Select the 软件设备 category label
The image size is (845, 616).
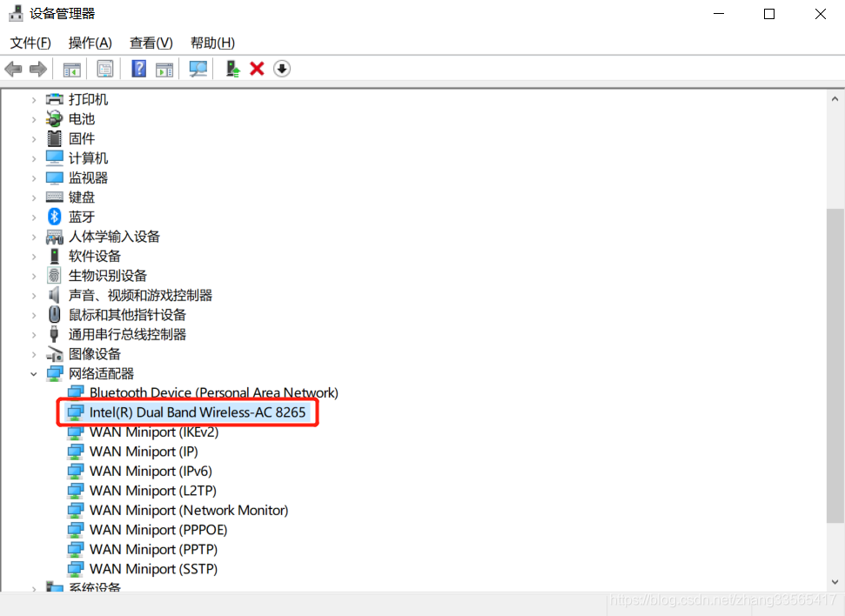(95, 256)
